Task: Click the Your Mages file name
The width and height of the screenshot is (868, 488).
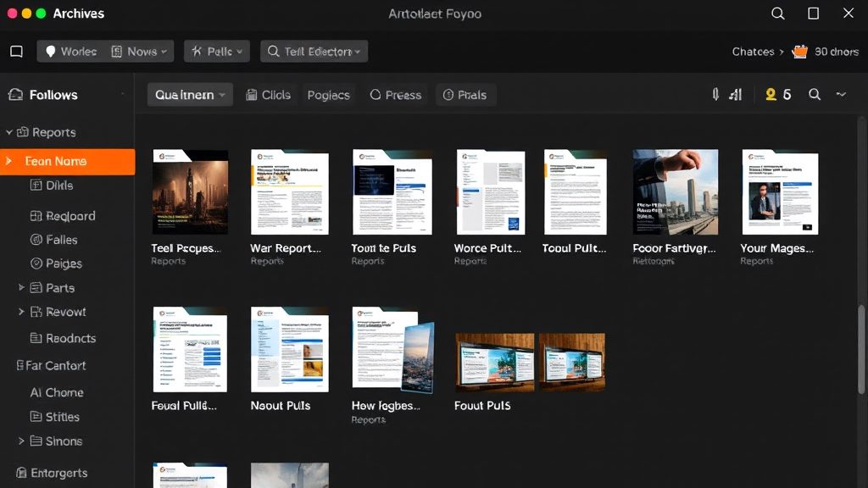Action: pyautogui.click(x=777, y=248)
